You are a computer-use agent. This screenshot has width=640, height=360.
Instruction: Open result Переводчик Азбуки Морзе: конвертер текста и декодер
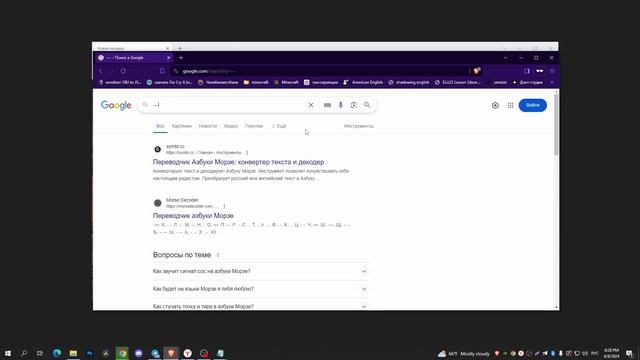[238, 162]
